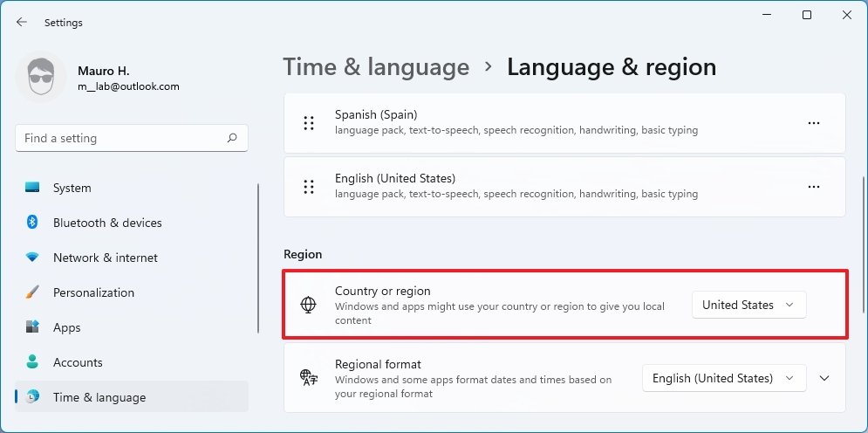Screen dimensions: 868x433
Task: Click the Mauro H. profile picture
Action: 41,78
